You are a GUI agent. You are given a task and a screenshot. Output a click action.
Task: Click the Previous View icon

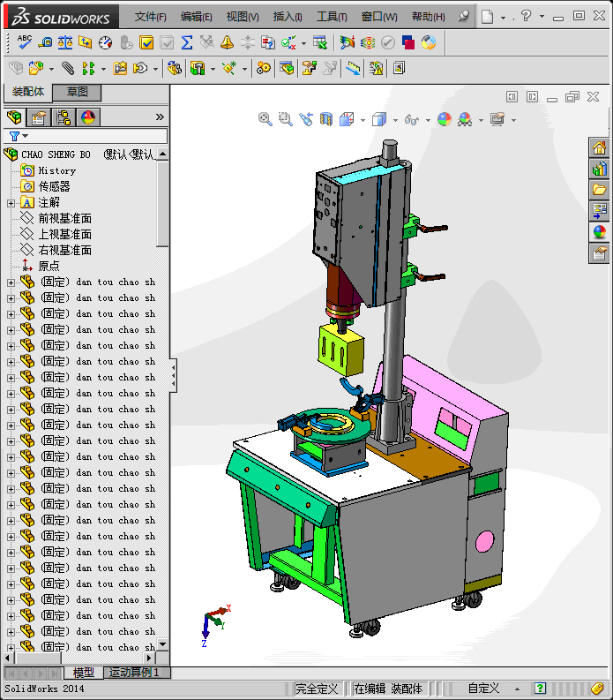tap(306, 119)
